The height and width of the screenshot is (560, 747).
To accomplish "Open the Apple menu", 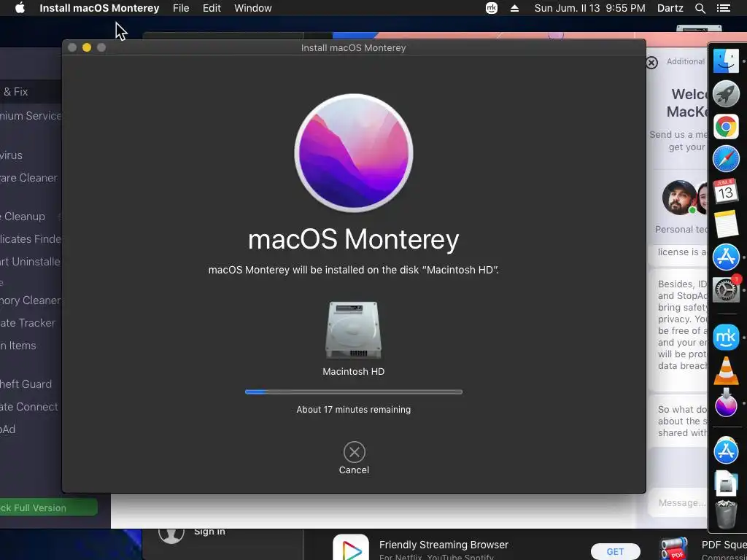I will coord(20,8).
